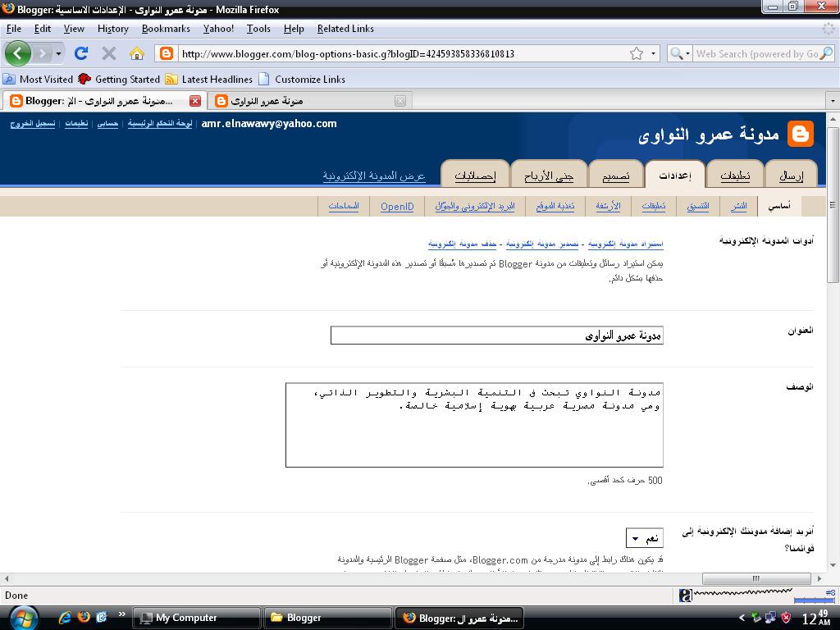
Task: Open the Yahoo! menu
Action: 218,29
